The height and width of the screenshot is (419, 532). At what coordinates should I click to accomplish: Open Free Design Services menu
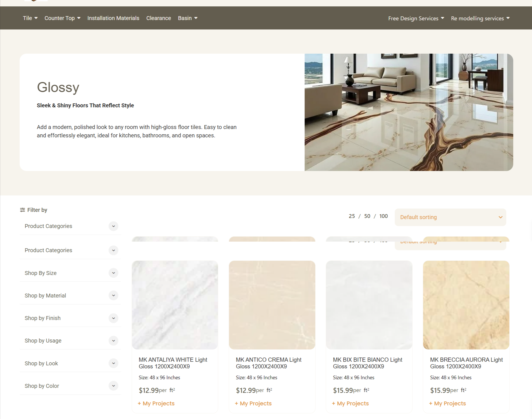(416, 18)
